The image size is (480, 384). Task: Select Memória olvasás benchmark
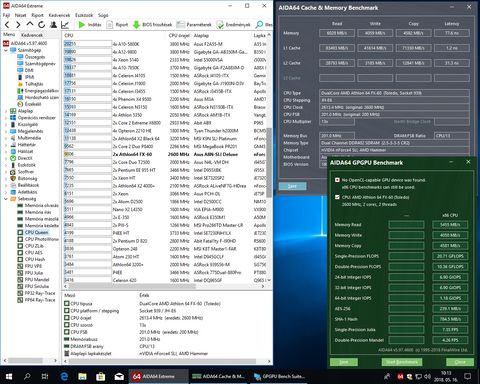click(41, 205)
